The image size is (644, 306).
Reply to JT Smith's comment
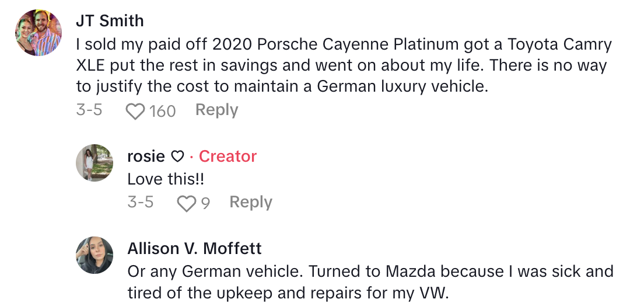(216, 110)
